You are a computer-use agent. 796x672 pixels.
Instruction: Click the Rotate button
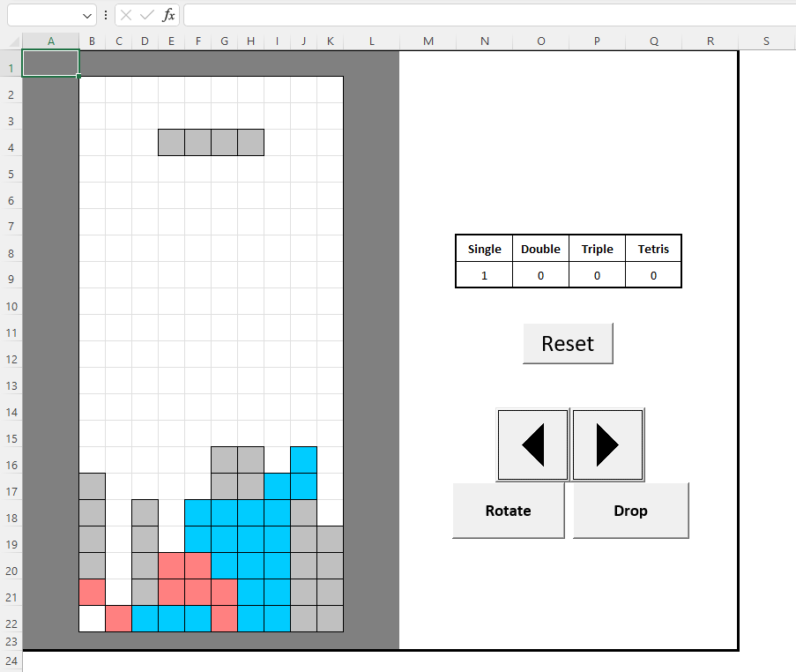(508, 511)
